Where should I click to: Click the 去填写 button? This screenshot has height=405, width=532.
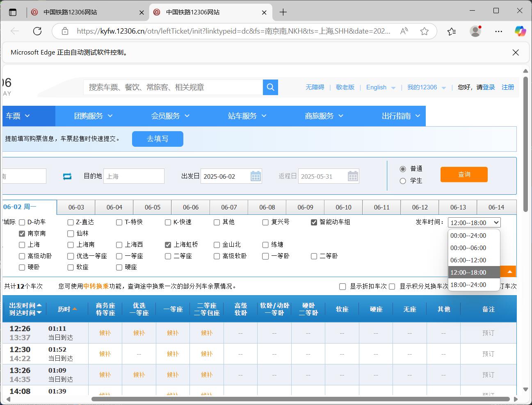pos(158,139)
